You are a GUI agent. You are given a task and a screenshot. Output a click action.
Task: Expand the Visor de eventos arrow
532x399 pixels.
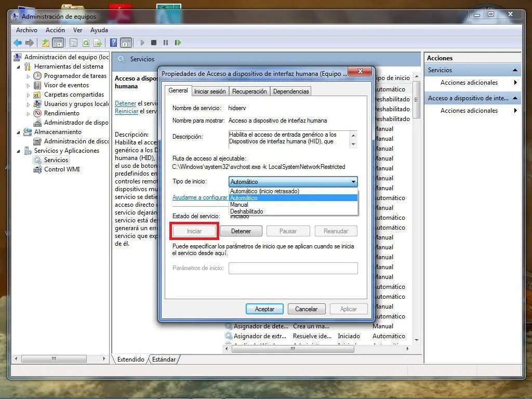[x=28, y=86]
